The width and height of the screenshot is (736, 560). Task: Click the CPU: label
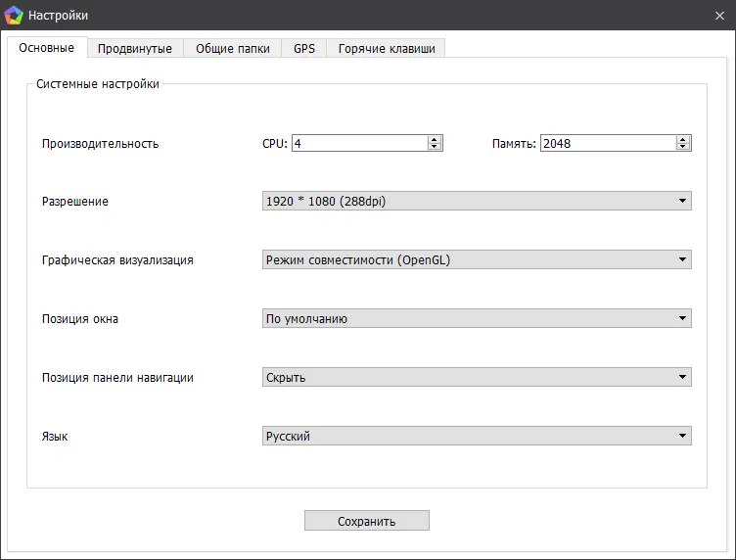275,144
